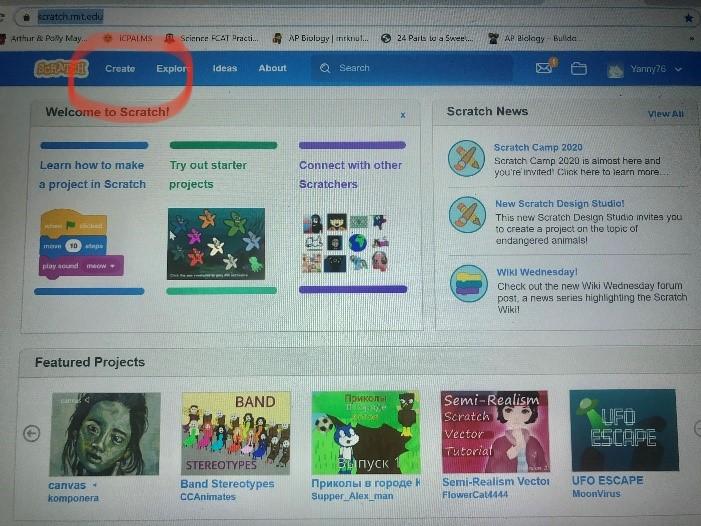Click previous arrow in Featured Projects

(31, 433)
